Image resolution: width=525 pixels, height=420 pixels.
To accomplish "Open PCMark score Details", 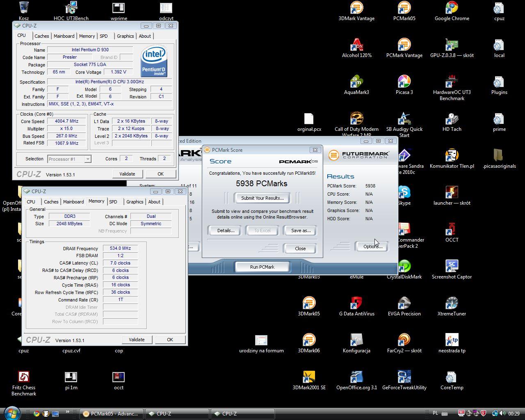I will tap(226, 231).
